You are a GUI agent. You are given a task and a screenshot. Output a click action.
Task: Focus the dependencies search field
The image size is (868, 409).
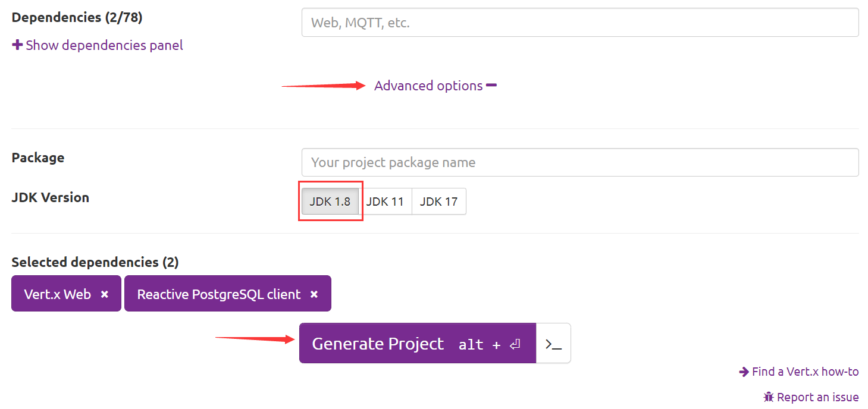(x=580, y=23)
